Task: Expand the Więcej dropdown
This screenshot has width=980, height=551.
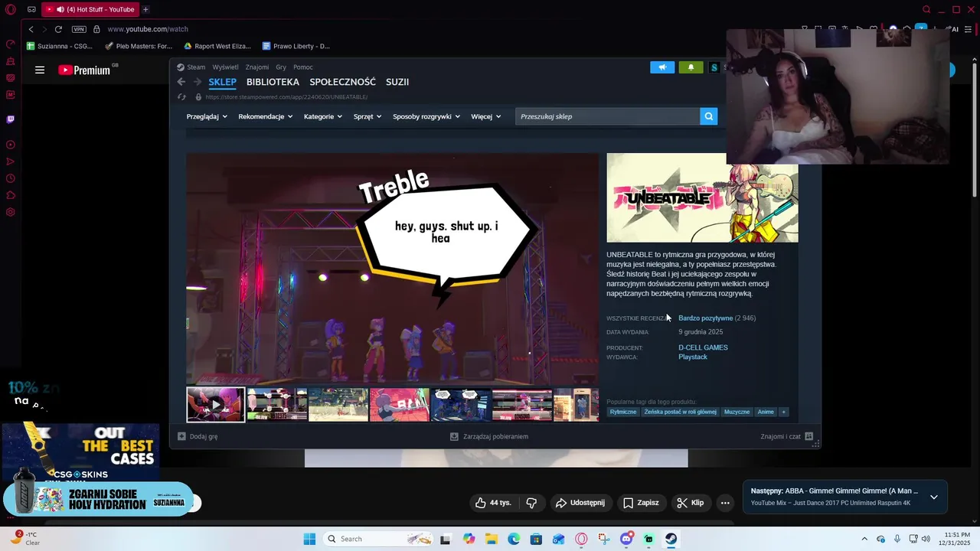Action: [x=486, y=116]
